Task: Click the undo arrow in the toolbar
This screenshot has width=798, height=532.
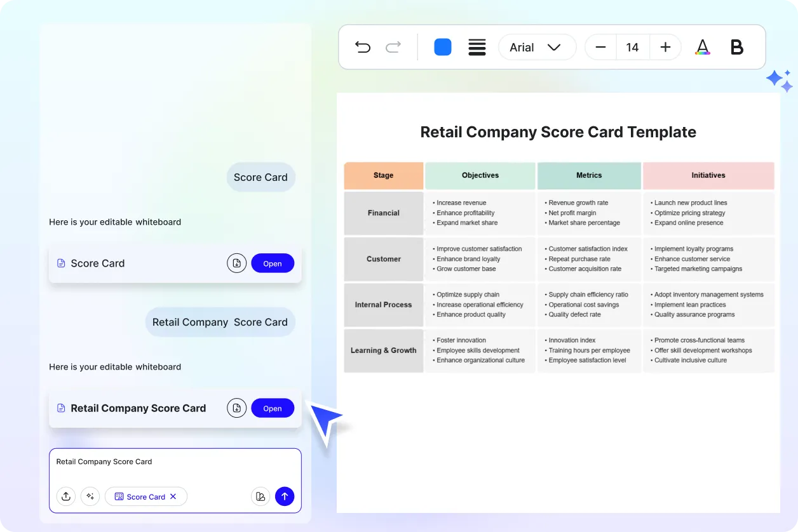Action: pos(363,47)
